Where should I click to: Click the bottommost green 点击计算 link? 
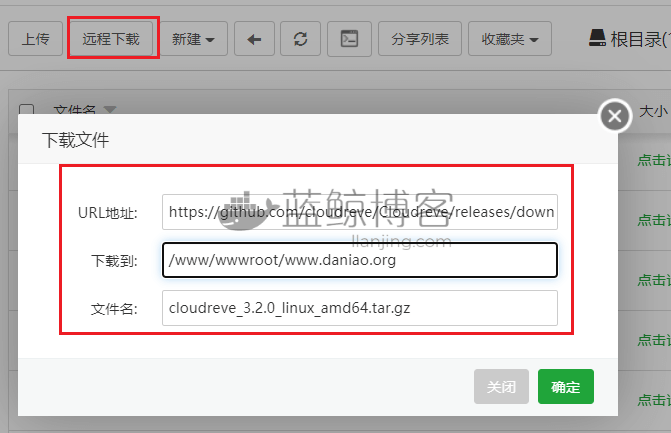654,400
